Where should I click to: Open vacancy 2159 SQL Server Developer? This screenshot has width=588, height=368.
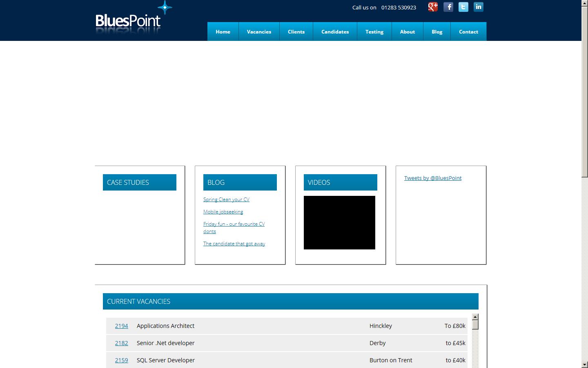tap(121, 360)
